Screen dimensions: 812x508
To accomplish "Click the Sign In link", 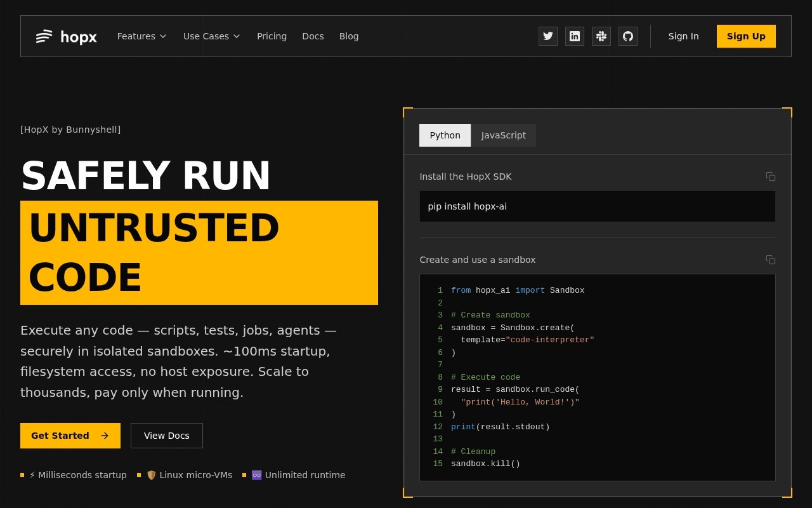I will click(683, 36).
